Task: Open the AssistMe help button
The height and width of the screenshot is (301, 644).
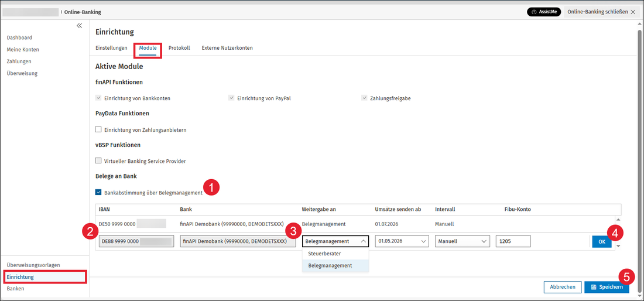Action: point(544,12)
